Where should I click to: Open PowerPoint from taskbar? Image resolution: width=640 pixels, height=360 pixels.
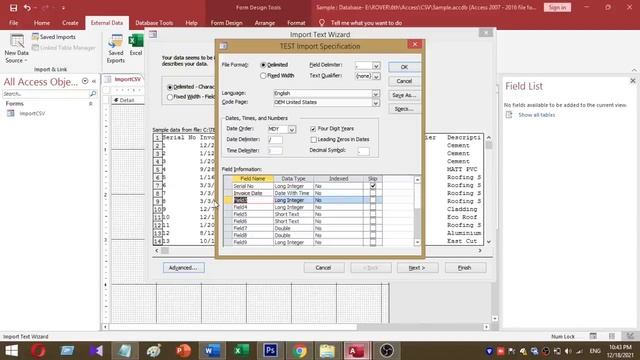pos(183,351)
